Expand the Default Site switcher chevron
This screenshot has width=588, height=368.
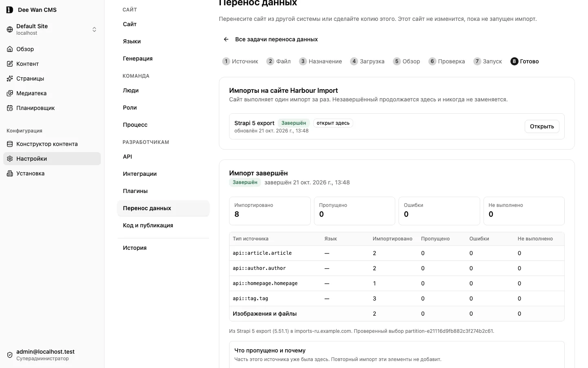coord(94,29)
